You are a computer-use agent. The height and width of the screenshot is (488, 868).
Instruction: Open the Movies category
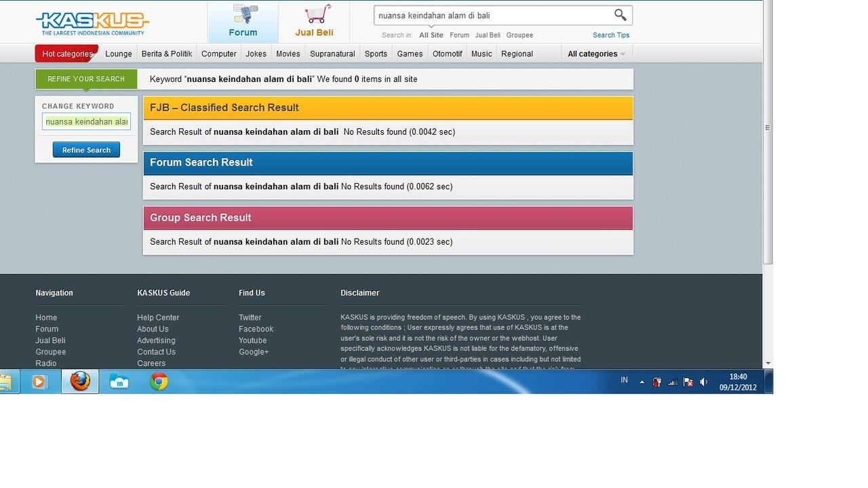point(288,54)
